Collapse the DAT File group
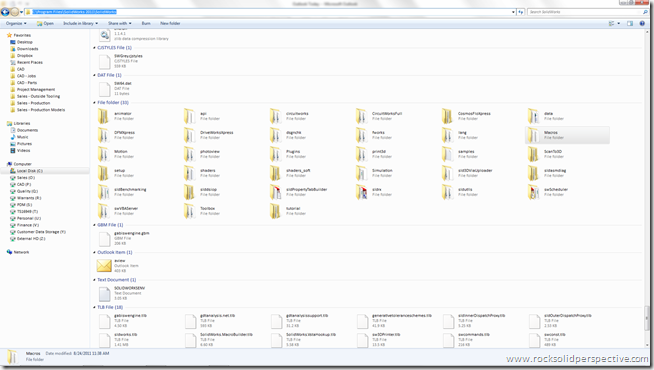Screen dimensions: 654x370 click(94, 76)
